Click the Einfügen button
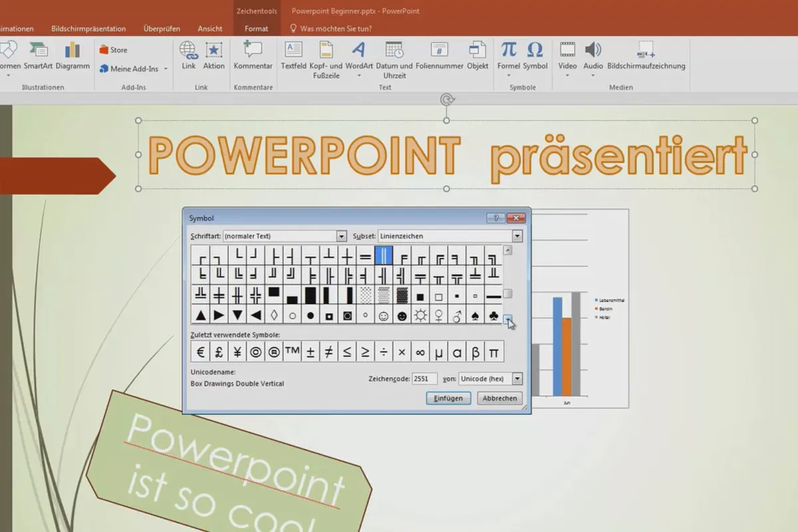This screenshot has width=798, height=532. coord(449,398)
